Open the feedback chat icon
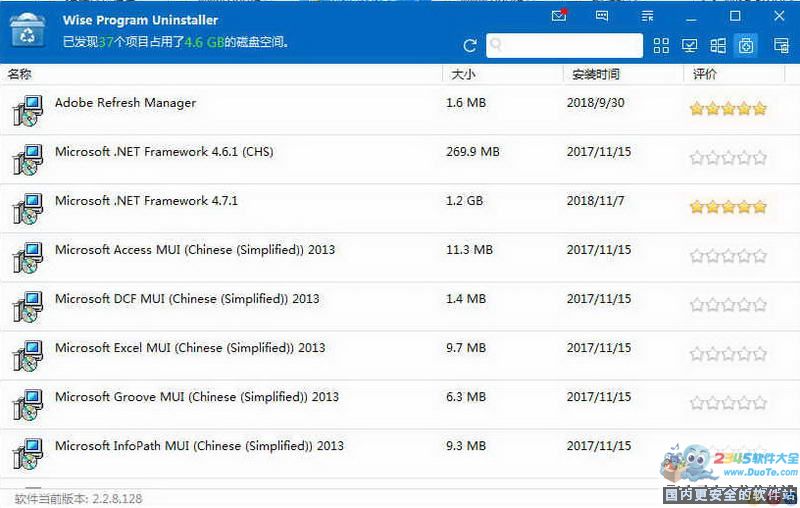The height and width of the screenshot is (508, 800). click(602, 16)
